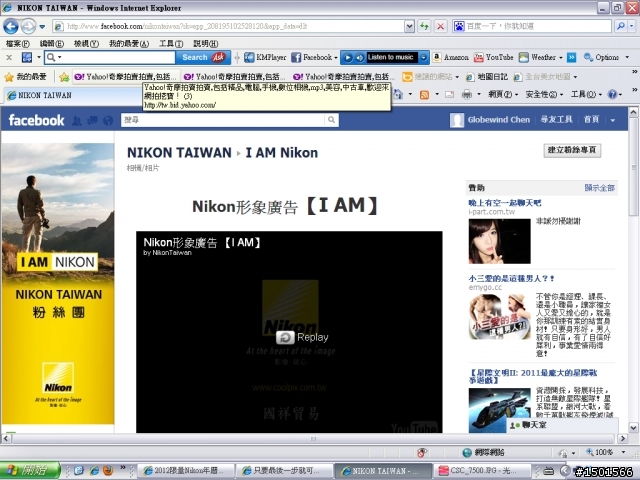Click the 顯示全部 link in sponsored section
The image size is (640, 480).
[x=600, y=188]
